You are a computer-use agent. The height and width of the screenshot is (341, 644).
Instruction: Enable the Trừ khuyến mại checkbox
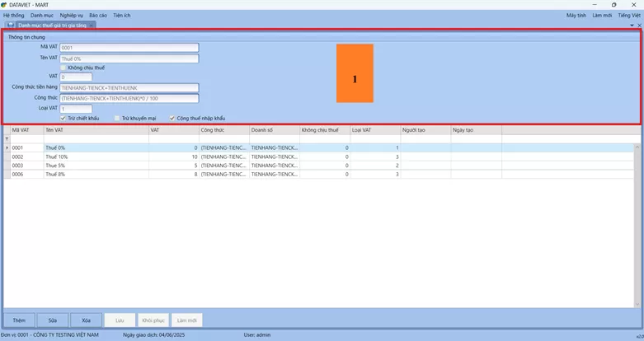(117, 118)
